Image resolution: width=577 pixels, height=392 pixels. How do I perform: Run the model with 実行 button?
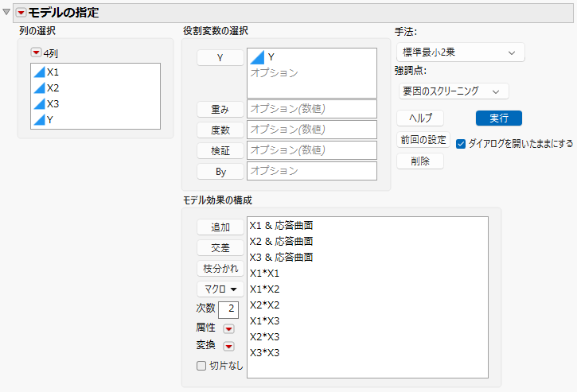[x=499, y=118]
